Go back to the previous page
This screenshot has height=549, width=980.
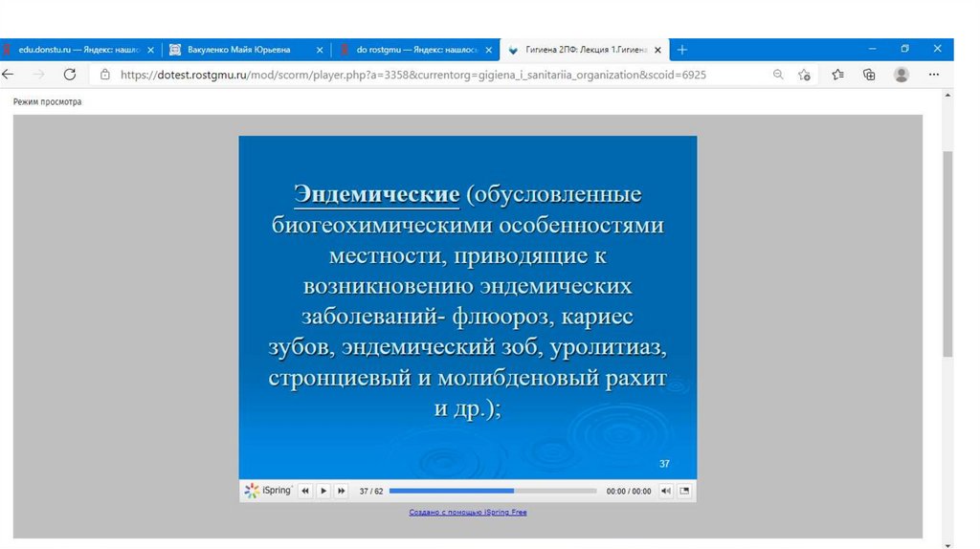pyautogui.click(x=9, y=75)
